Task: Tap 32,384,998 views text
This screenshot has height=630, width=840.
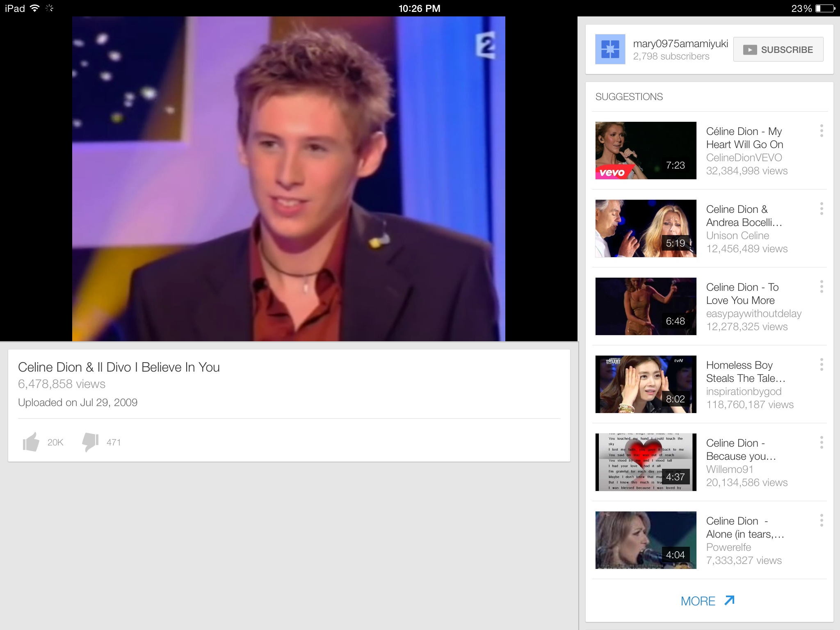Action: [x=746, y=171]
